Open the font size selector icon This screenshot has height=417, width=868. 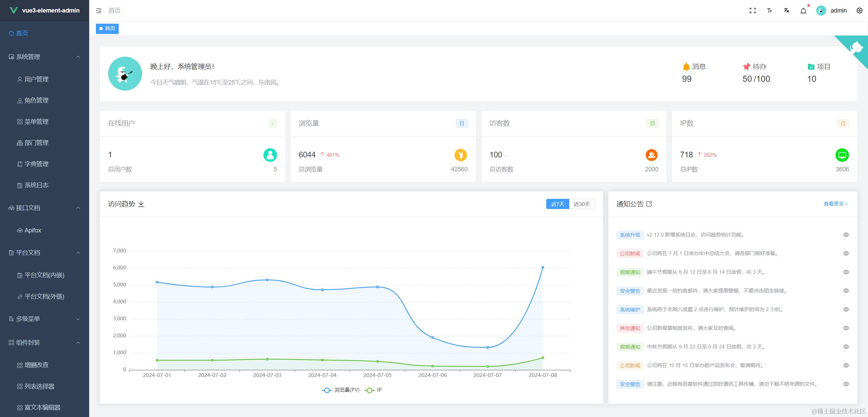pos(770,11)
